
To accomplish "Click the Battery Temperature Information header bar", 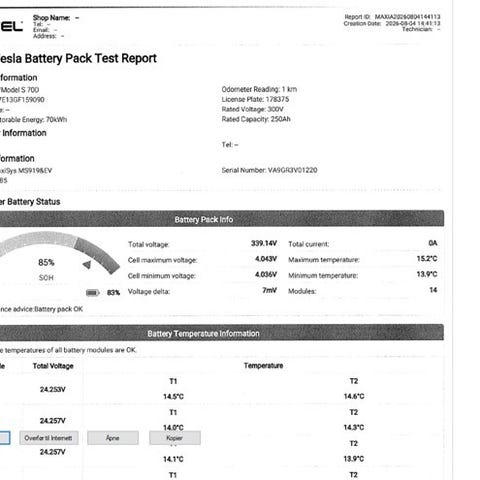I will click(222, 333).
